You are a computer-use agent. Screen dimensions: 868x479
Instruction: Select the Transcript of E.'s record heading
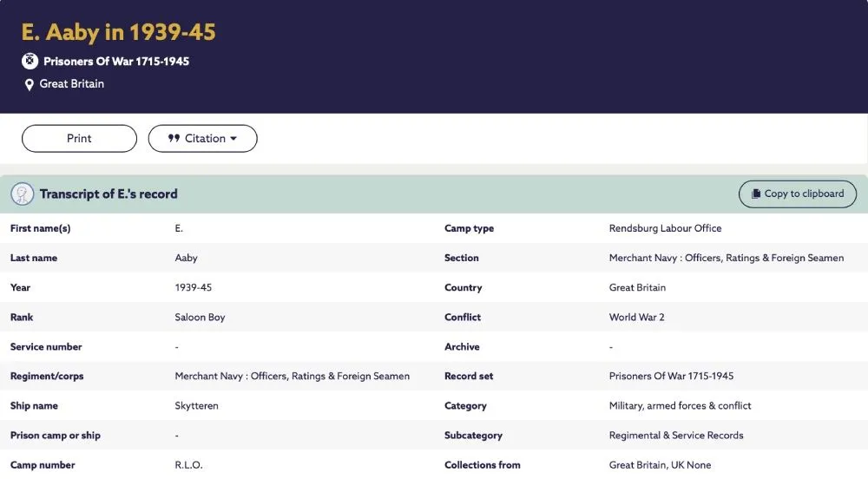(x=108, y=194)
